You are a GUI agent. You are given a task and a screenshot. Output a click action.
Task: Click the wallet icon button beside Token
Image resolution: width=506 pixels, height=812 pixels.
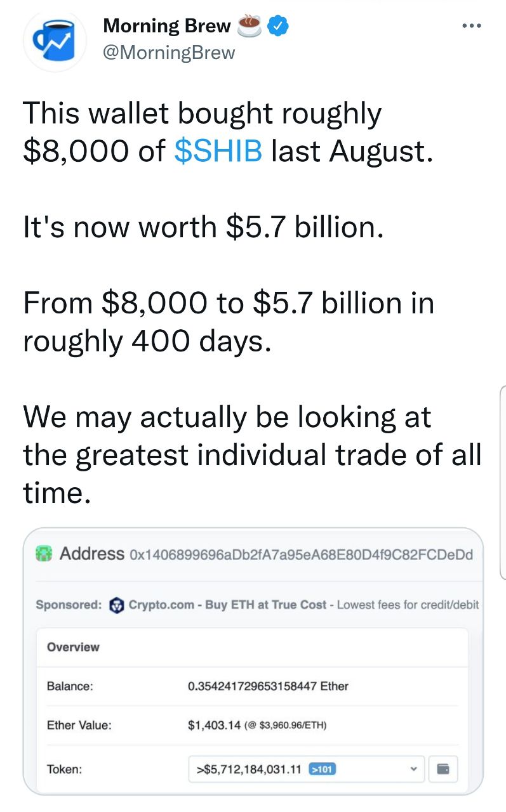[x=443, y=769]
